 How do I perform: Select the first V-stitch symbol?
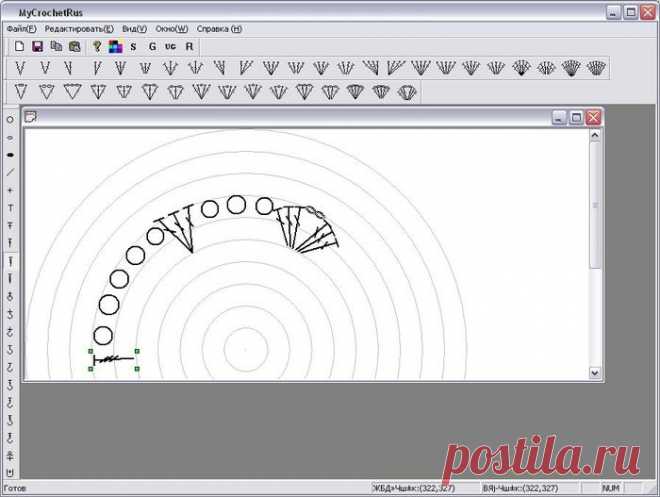[20, 68]
